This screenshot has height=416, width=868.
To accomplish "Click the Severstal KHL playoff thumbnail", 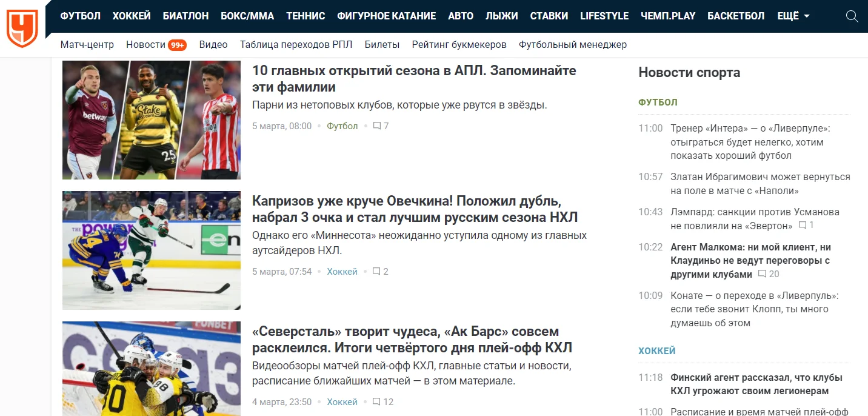I will click(x=152, y=368).
